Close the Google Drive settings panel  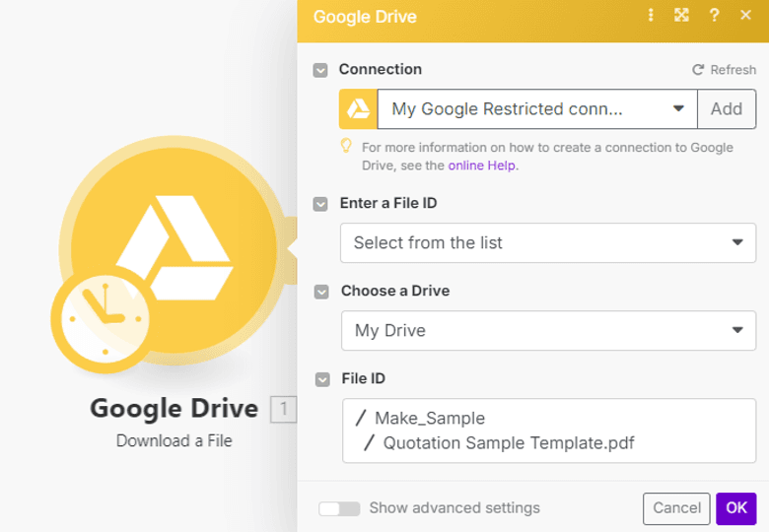click(746, 16)
